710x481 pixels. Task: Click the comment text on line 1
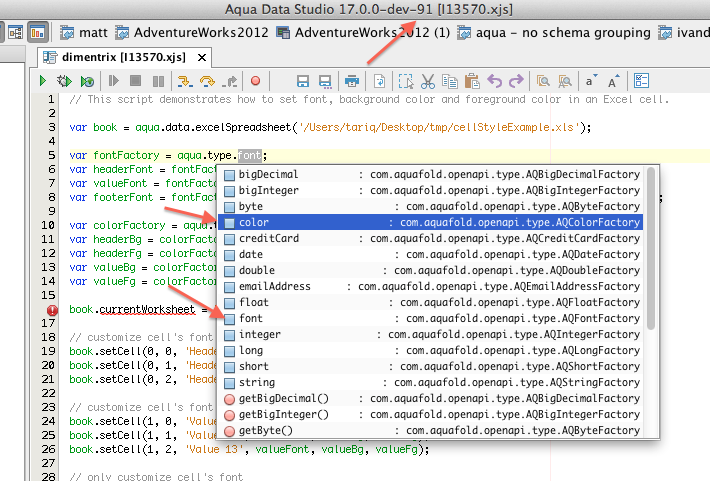click(x=369, y=99)
